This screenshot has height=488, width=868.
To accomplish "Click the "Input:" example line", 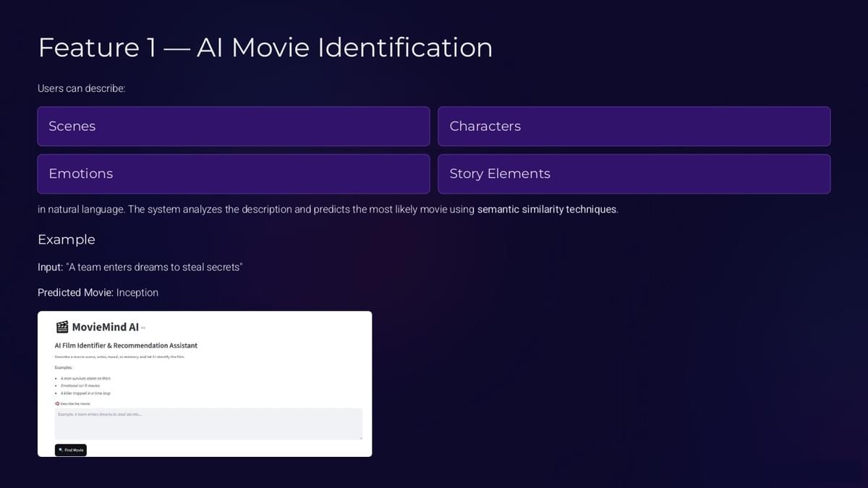I will (140, 267).
